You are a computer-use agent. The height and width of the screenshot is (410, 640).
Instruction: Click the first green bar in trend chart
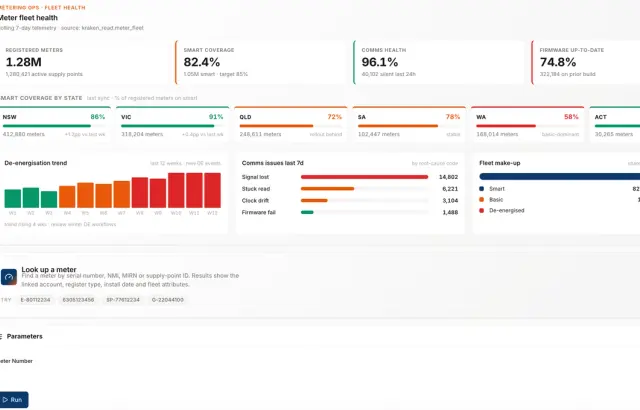coord(13,199)
